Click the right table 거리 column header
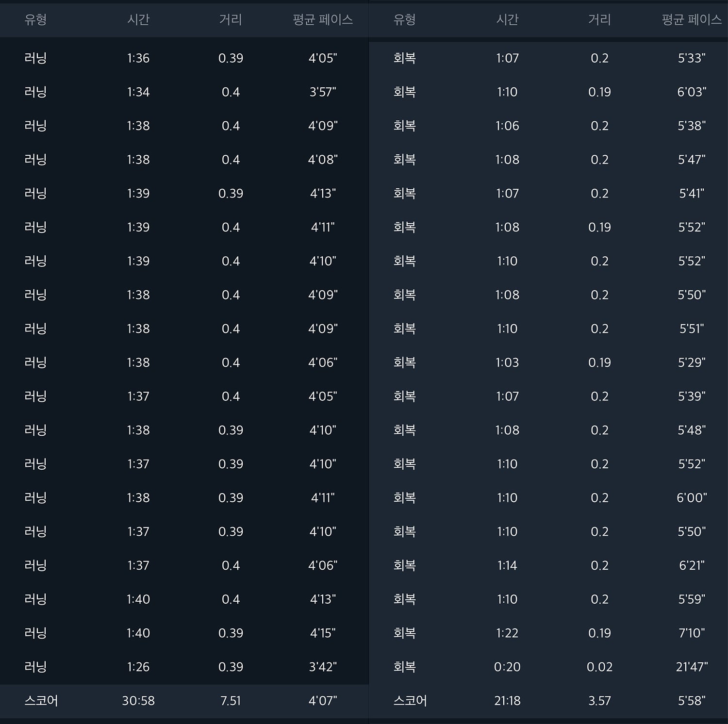 point(599,19)
